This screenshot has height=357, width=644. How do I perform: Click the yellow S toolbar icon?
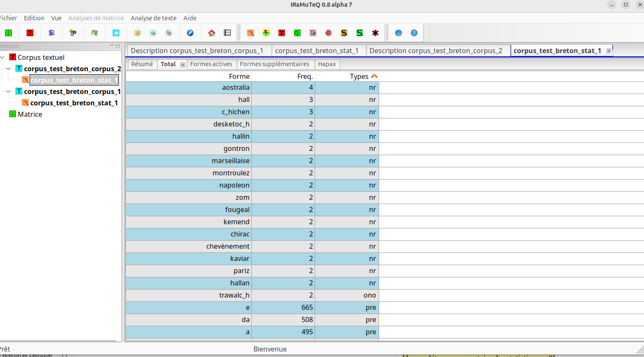(x=344, y=33)
